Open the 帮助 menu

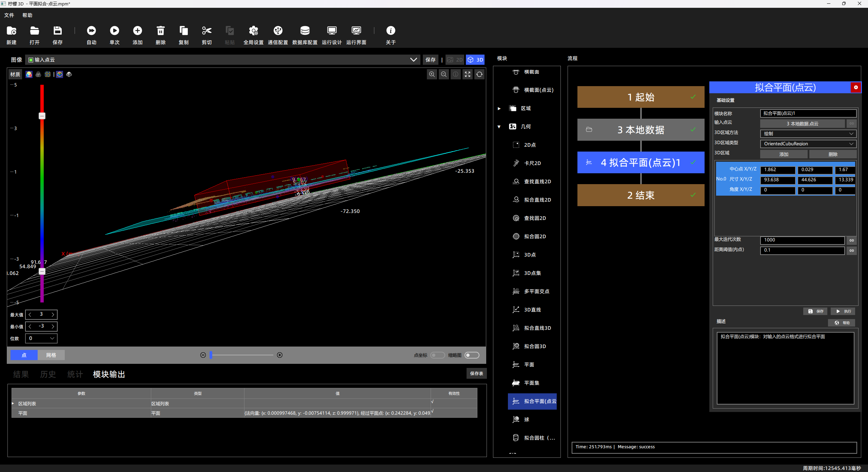[27, 15]
